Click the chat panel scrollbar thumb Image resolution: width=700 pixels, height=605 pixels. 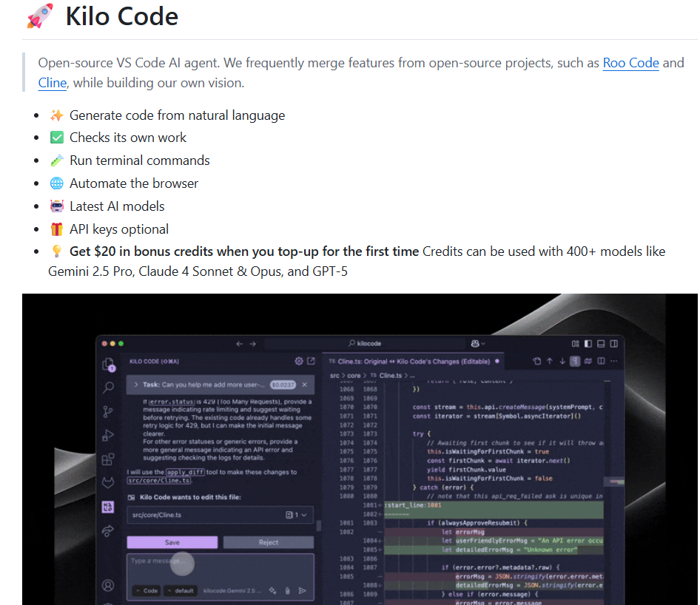coord(319,525)
